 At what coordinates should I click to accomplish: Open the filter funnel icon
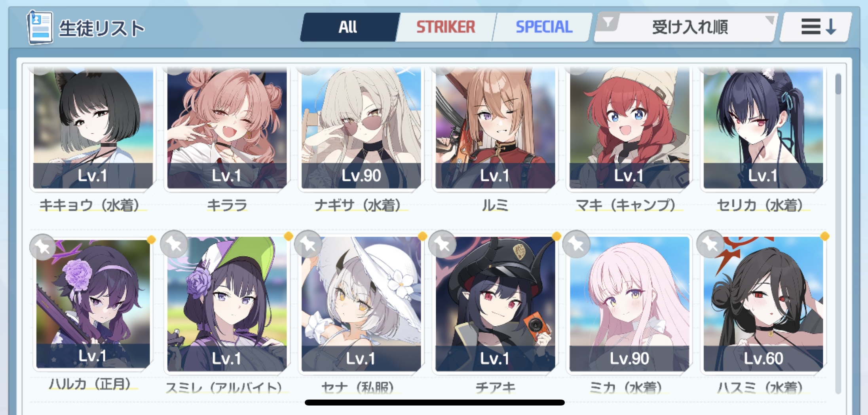pyautogui.click(x=608, y=23)
